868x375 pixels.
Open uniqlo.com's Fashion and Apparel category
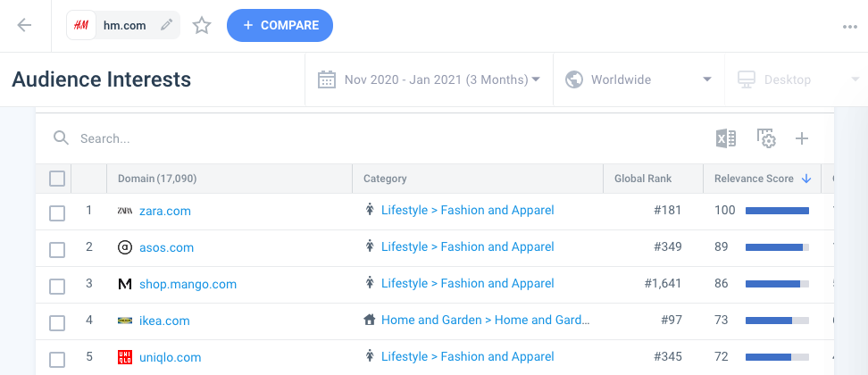[x=468, y=357]
